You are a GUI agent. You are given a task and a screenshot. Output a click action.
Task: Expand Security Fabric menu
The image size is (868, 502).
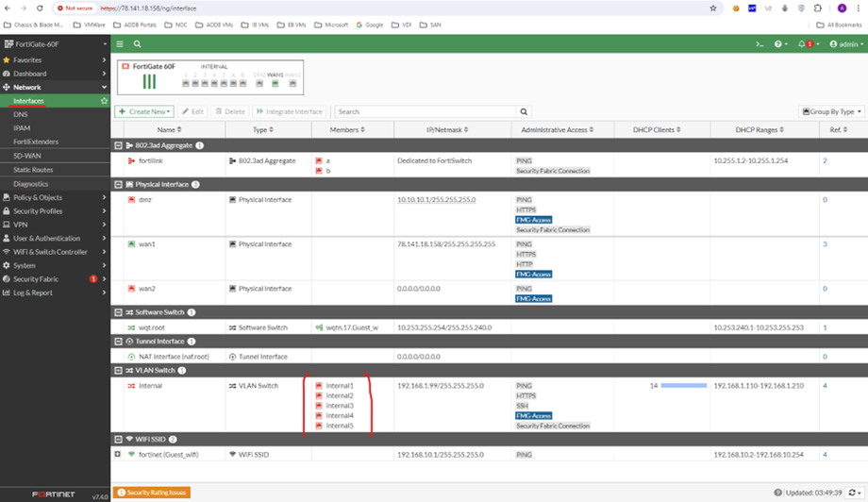click(55, 279)
